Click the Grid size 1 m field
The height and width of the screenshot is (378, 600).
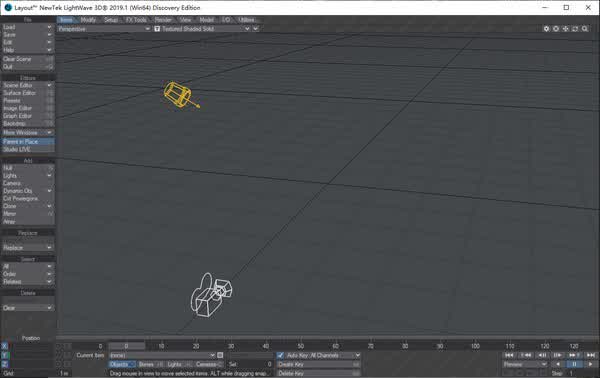64,373
